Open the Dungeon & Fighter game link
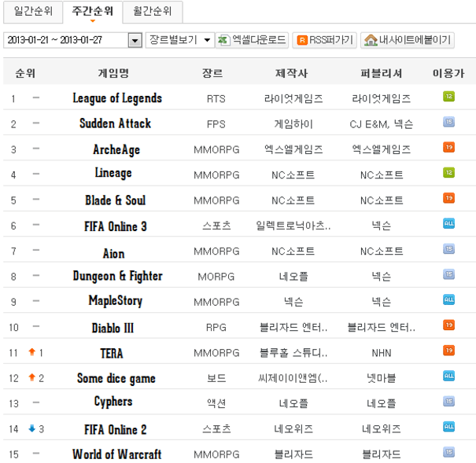 (x=117, y=276)
